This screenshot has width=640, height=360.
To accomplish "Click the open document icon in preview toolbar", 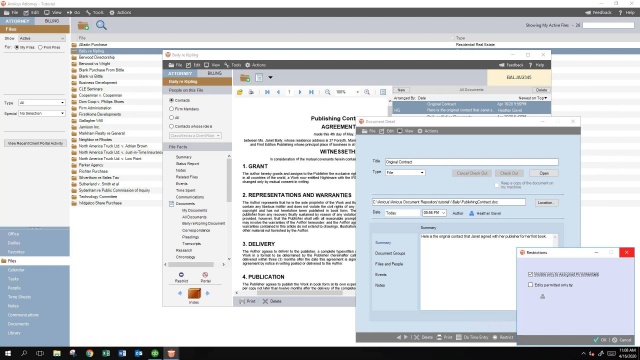I will click(x=240, y=92).
